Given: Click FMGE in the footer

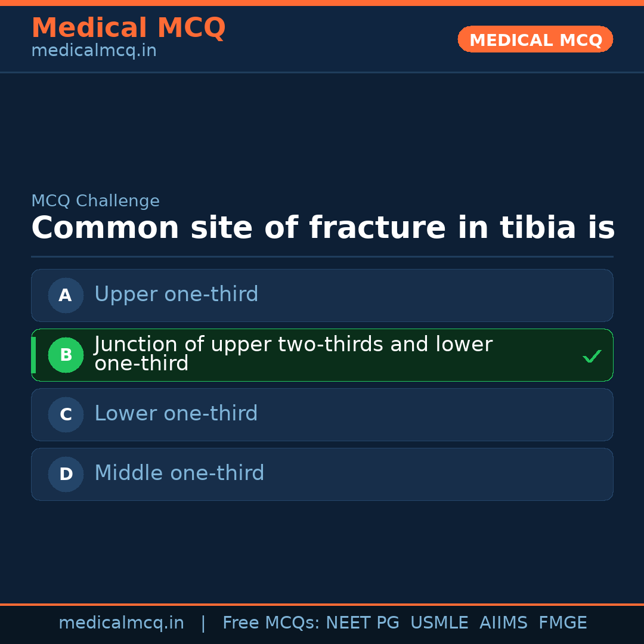Looking at the screenshot, I should click(563, 623).
